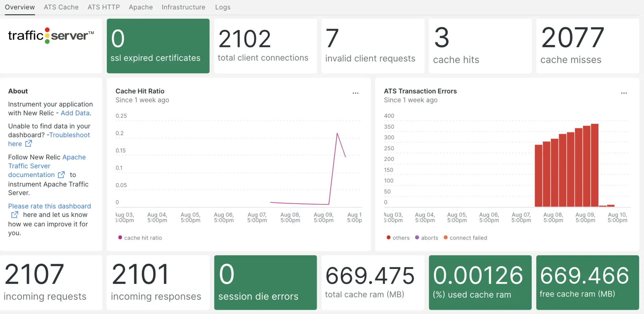Image resolution: width=644 pixels, height=314 pixels.
Task: Click the cache hit ratio line peak
Action: click(x=337, y=134)
